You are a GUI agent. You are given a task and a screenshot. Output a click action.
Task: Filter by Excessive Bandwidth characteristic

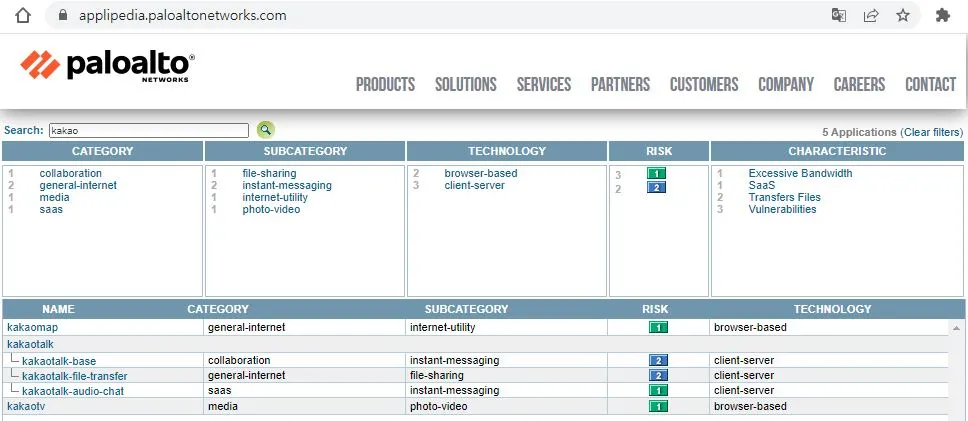click(x=800, y=173)
